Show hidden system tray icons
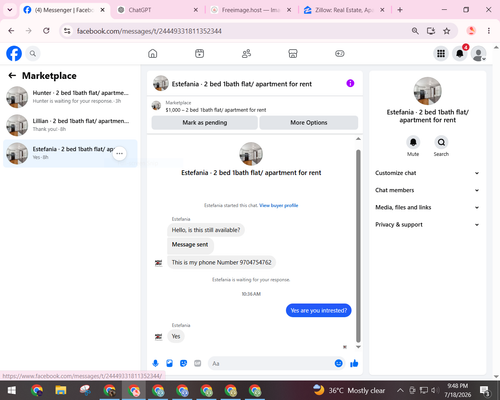 (x=400, y=390)
